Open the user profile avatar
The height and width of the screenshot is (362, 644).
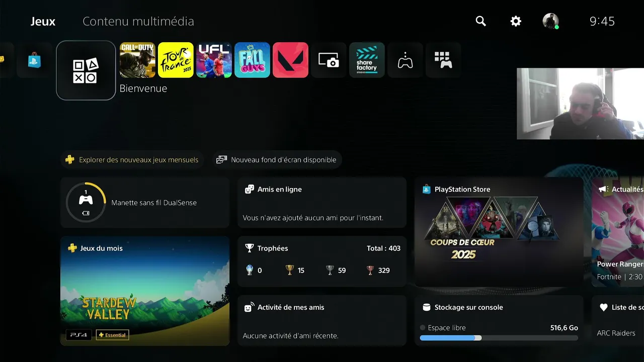tap(550, 21)
